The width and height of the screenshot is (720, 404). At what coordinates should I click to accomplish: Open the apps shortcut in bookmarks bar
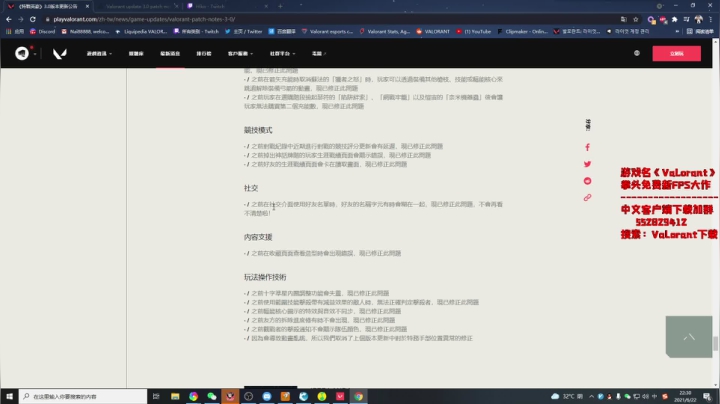15,31
